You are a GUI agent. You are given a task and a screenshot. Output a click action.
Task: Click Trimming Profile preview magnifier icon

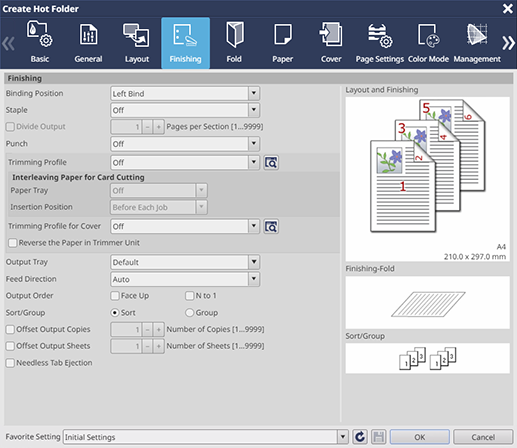pos(271,163)
